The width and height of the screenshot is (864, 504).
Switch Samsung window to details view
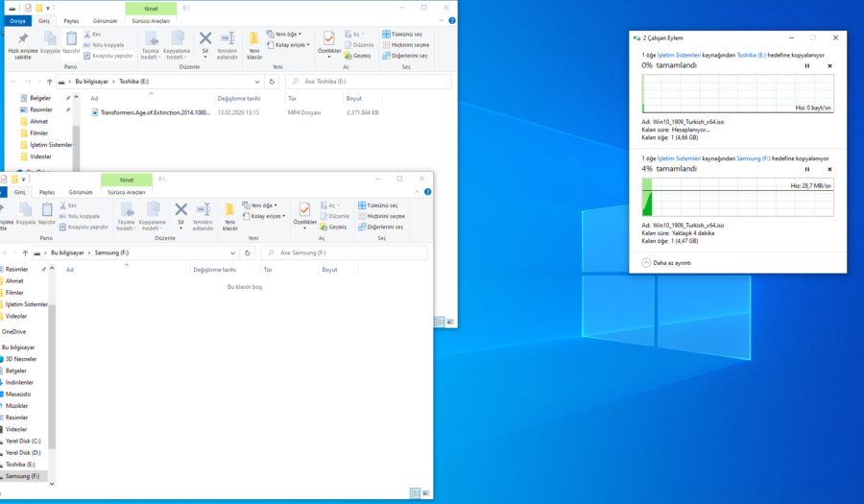(x=415, y=493)
